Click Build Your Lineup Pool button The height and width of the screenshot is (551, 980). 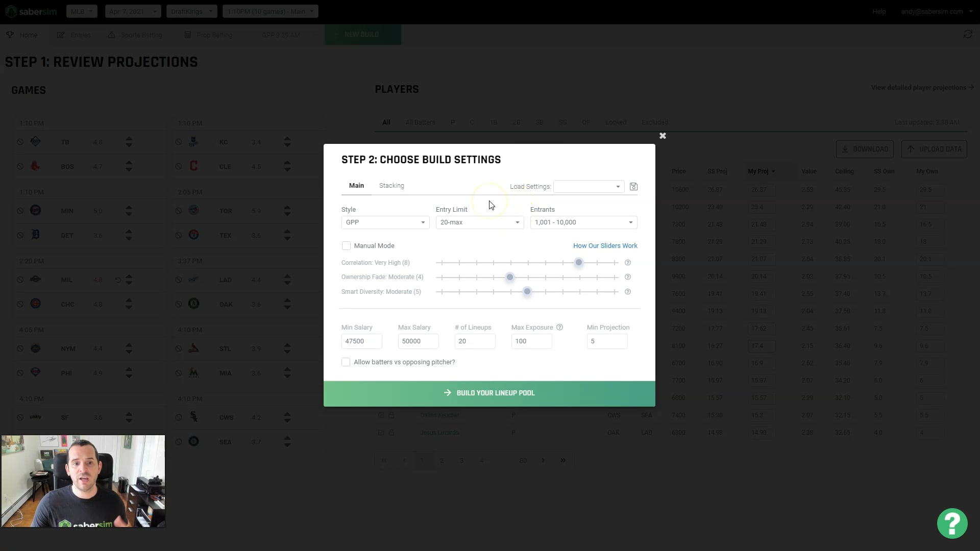pos(489,393)
